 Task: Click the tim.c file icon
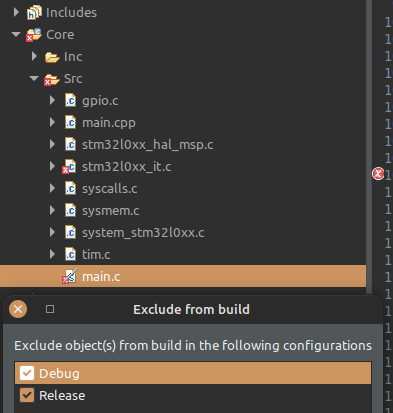coord(70,255)
